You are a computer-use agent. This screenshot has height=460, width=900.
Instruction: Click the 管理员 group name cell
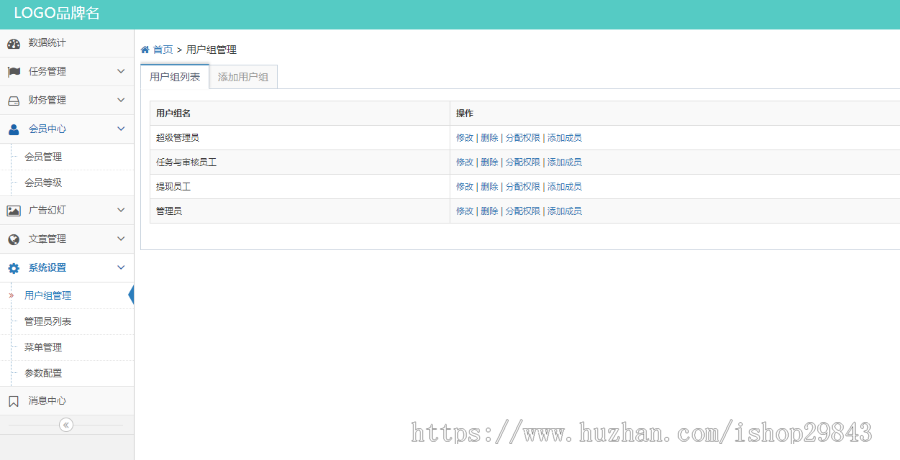coord(300,211)
